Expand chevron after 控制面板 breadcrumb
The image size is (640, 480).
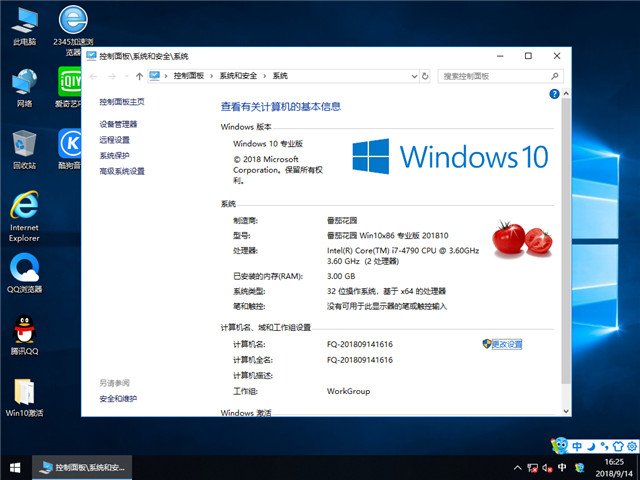(211, 76)
